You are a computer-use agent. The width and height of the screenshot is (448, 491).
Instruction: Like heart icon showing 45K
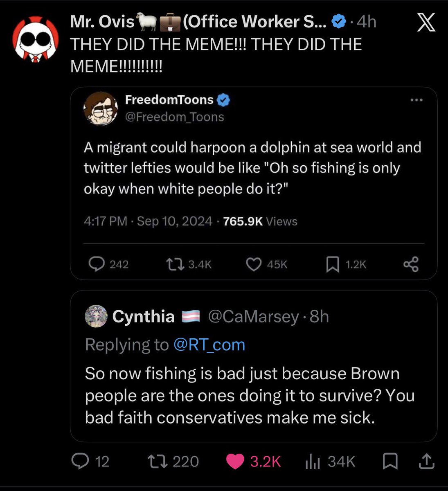(254, 264)
